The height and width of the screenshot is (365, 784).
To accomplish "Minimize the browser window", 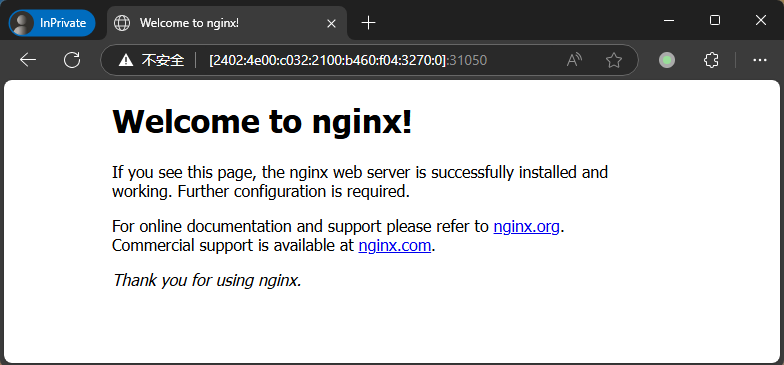I will (x=668, y=20).
